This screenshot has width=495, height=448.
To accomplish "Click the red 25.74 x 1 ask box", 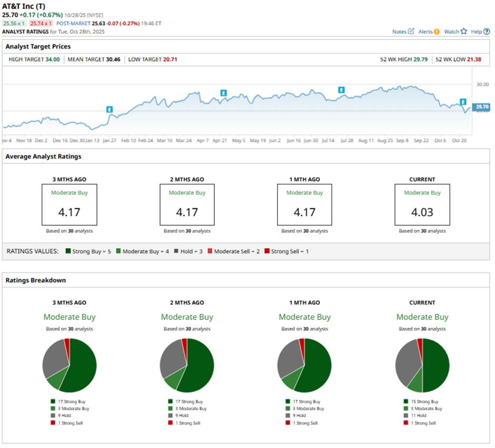I will pos(41,24).
